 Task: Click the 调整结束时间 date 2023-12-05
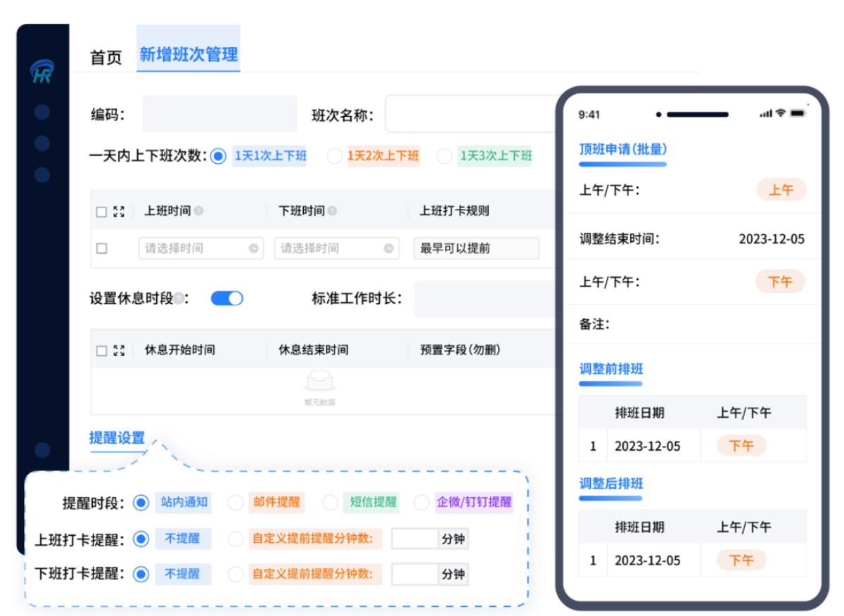771,239
